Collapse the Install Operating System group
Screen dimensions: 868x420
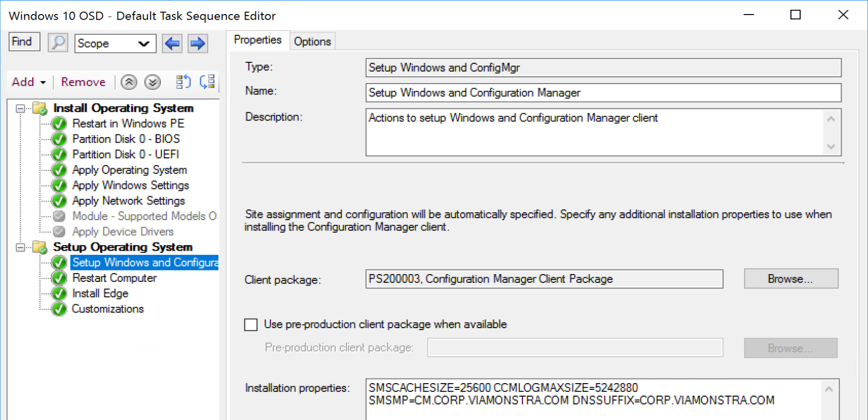pyautogui.click(x=20, y=109)
